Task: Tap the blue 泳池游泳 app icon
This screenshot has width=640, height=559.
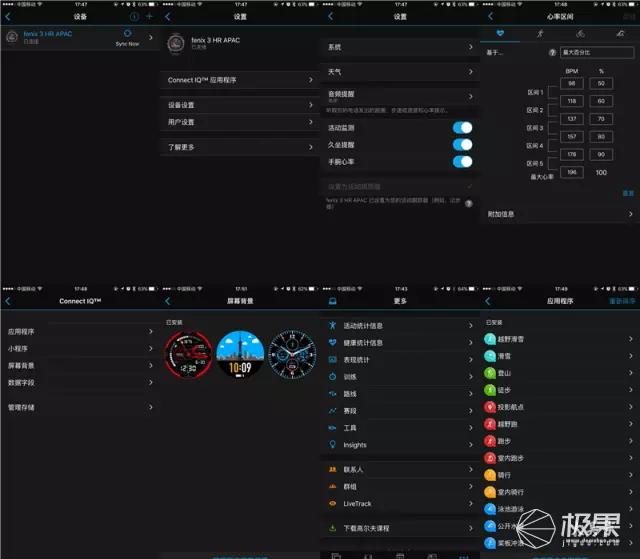Action: [x=490, y=509]
